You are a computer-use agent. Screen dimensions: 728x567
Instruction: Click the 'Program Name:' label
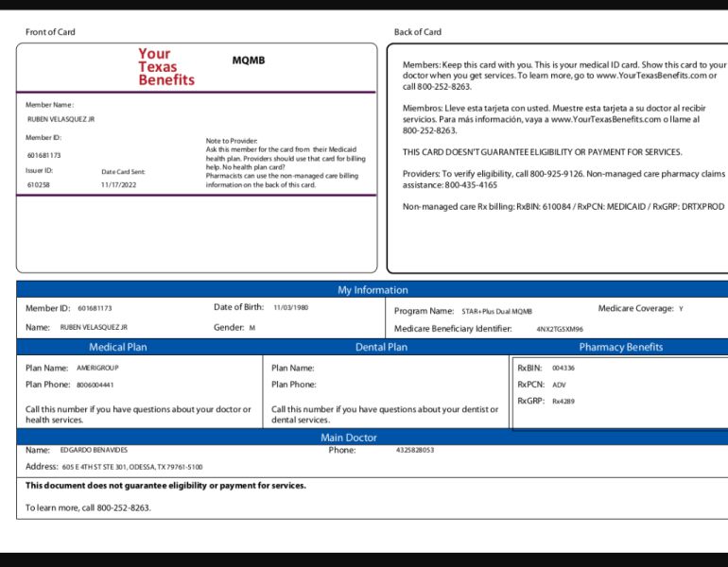click(x=424, y=311)
